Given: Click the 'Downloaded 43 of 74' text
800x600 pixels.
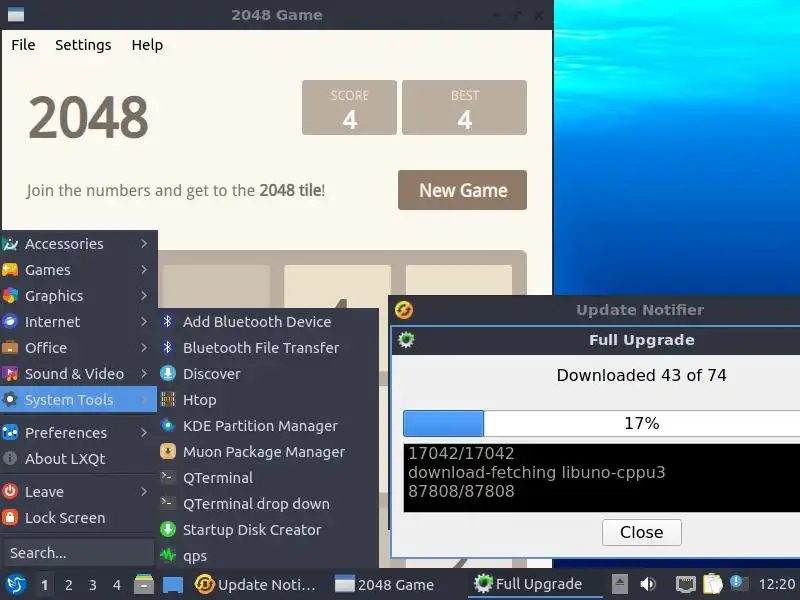Looking at the screenshot, I should 641,375.
